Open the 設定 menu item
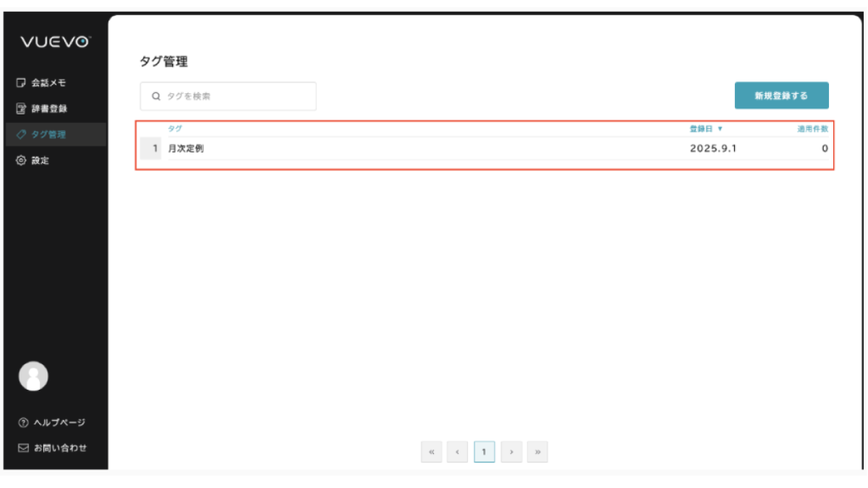The height and width of the screenshot is (488, 868). point(40,160)
